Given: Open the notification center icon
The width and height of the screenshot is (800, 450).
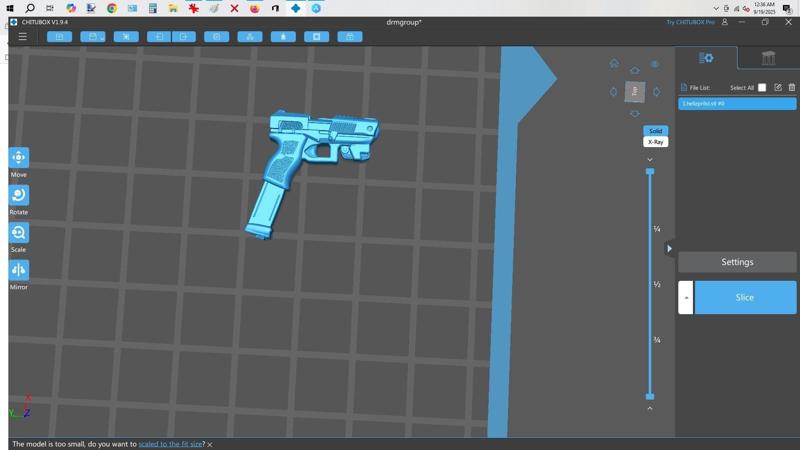Looking at the screenshot, I should click(x=787, y=8).
